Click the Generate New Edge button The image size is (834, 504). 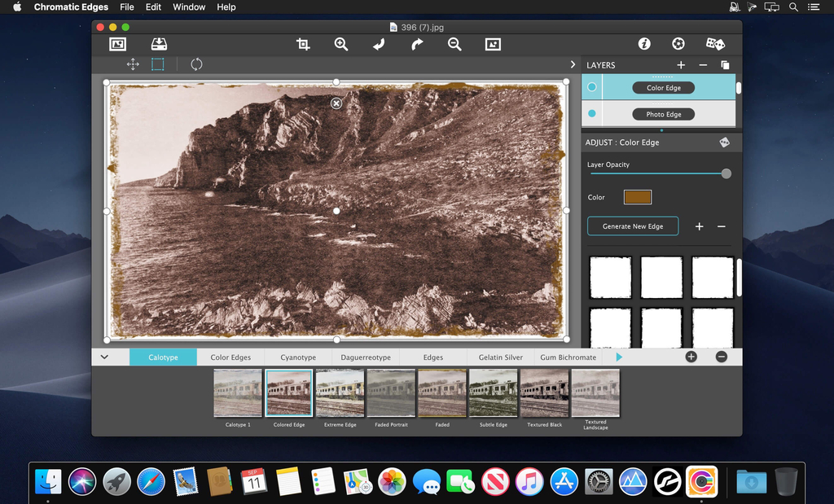(x=633, y=226)
